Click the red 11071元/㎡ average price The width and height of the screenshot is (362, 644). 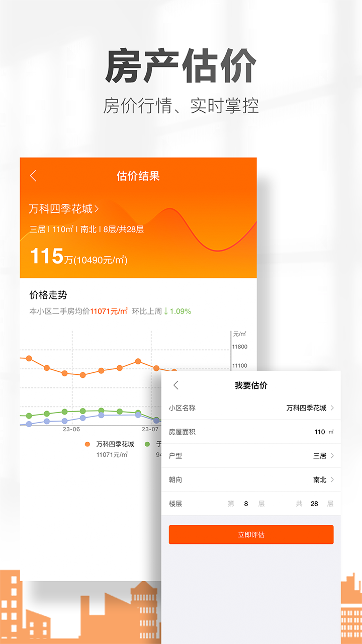click(x=109, y=311)
